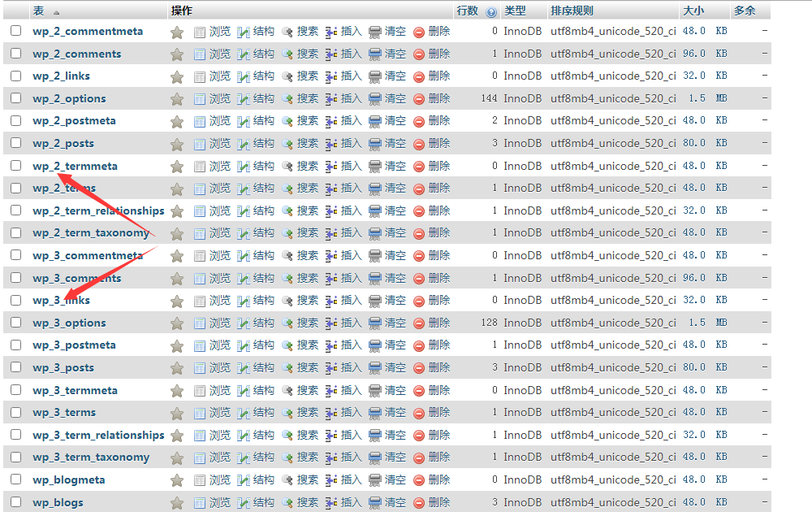Image resolution: width=812 pixels, height=512 pixels.
Task: Sort by the 表 name header
Action: coord(38,11)
